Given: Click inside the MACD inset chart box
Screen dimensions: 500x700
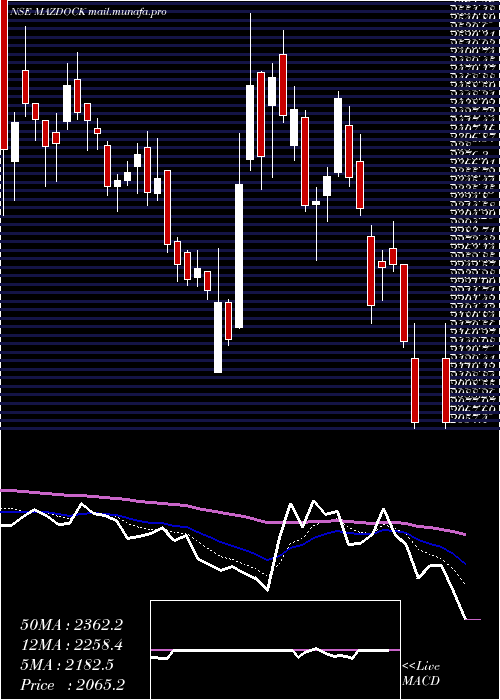Looking at the screenshot, I should pos(275,650).
